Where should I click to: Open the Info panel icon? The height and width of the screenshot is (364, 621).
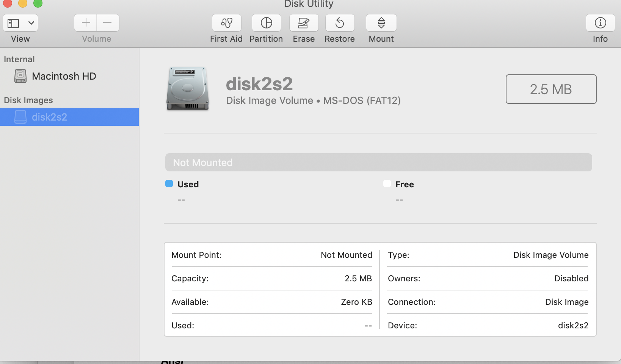point(600,23)
